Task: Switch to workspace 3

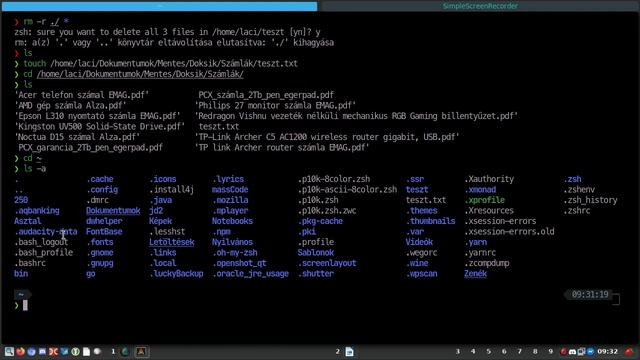Action: [458, 351]
